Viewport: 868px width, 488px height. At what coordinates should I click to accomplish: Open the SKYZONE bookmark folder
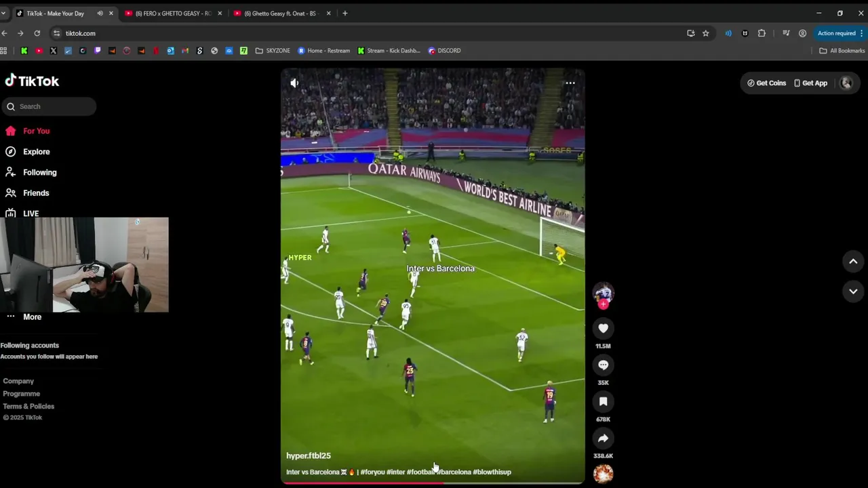pos(273,51)
